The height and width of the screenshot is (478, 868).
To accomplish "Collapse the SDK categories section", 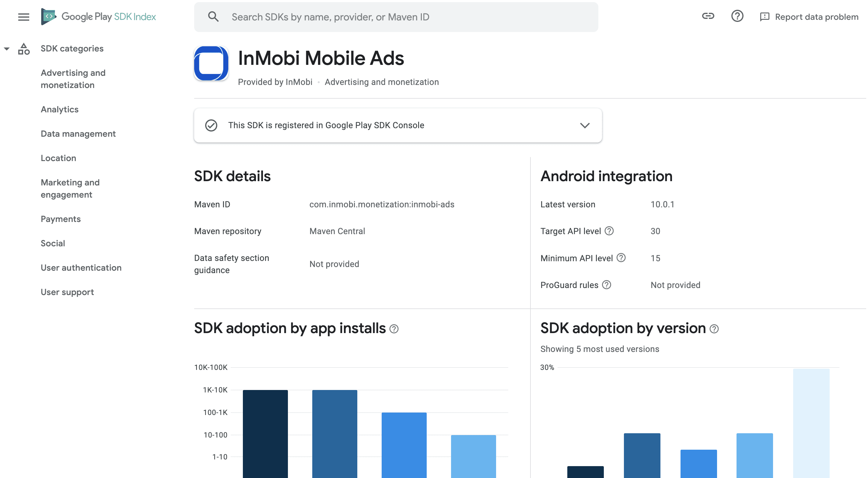I will [x=7, y=48].
